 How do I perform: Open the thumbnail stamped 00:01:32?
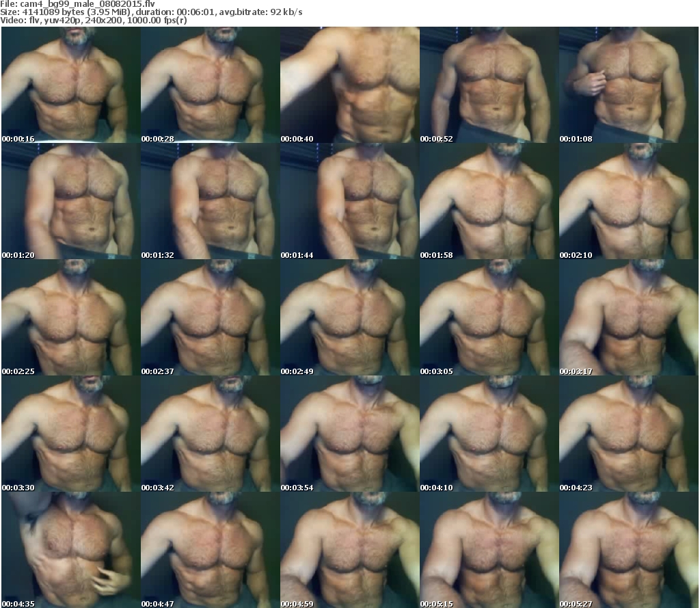211,201
